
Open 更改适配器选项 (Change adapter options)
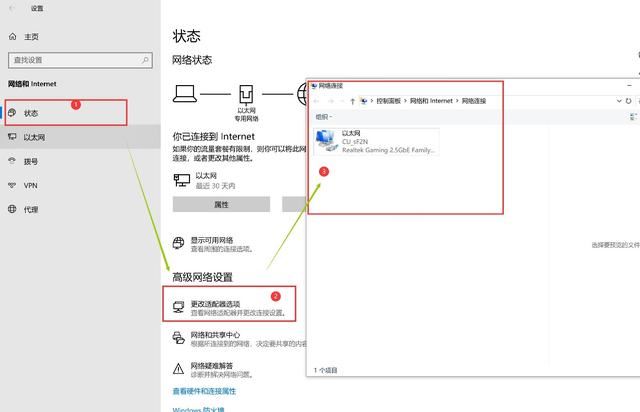(214, 303)
